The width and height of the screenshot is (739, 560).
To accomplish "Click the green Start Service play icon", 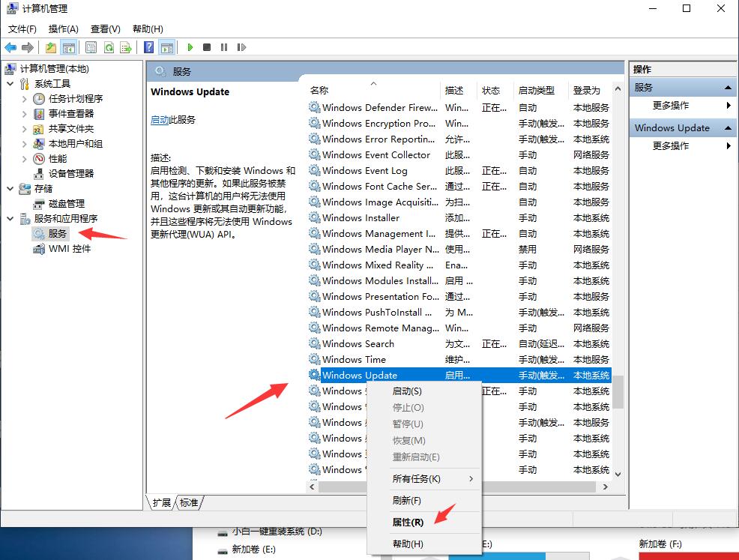I will click(190, 47).
